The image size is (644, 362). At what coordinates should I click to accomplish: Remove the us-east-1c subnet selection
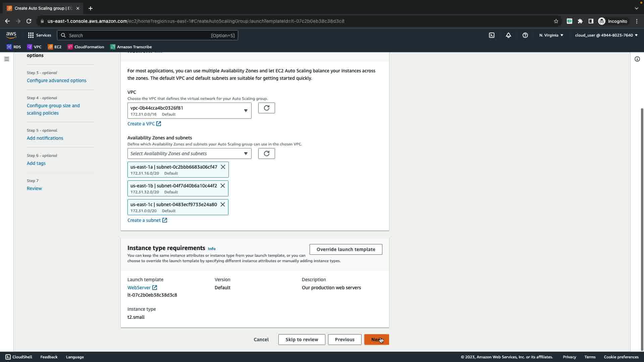click(223, 204)
